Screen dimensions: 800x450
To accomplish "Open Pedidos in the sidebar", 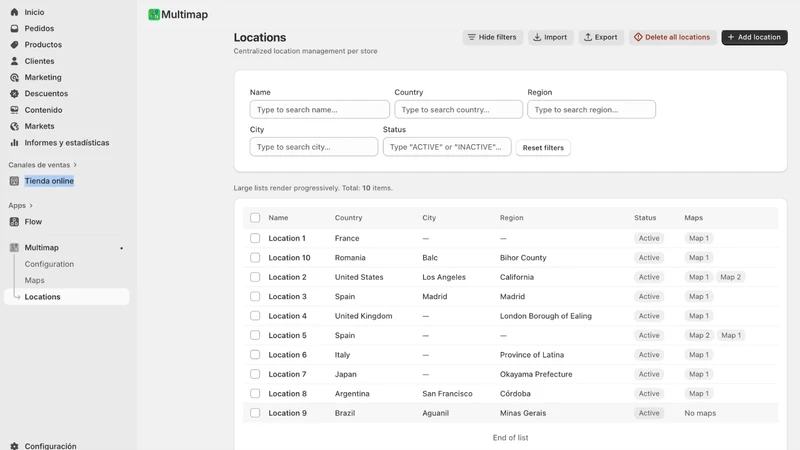I will click(x=39, y=28).
